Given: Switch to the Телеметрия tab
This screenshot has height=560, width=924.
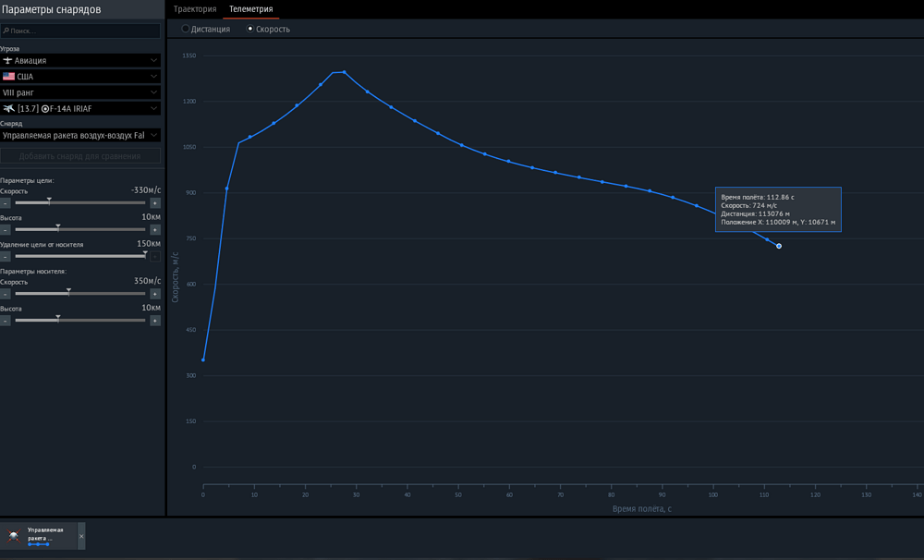Looking at the screenshot, I should point(251,9).
